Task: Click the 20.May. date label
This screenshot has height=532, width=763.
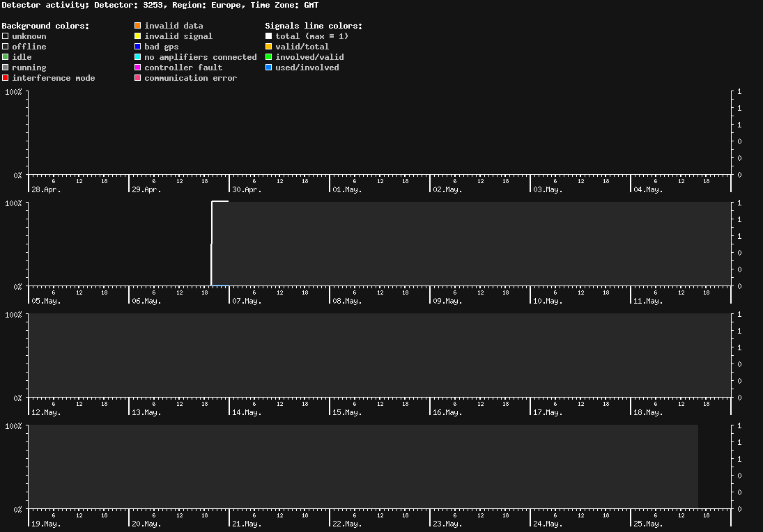Action: point(146,524)
